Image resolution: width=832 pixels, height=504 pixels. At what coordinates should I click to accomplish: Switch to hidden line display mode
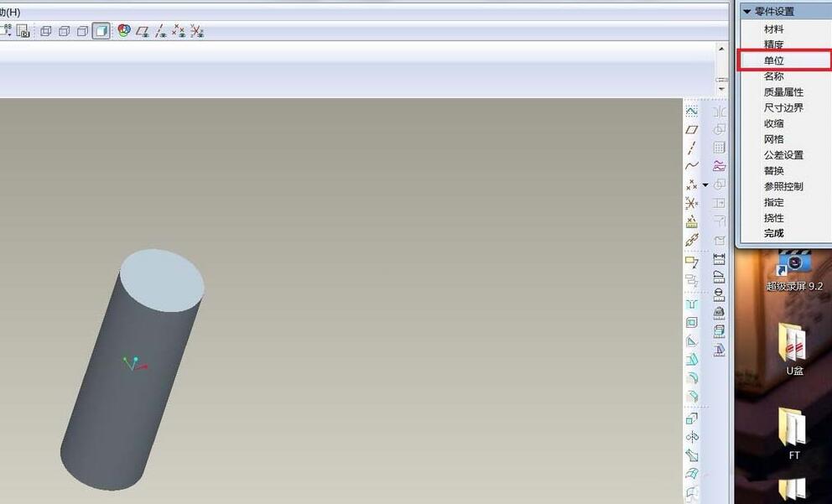(65, 31)
